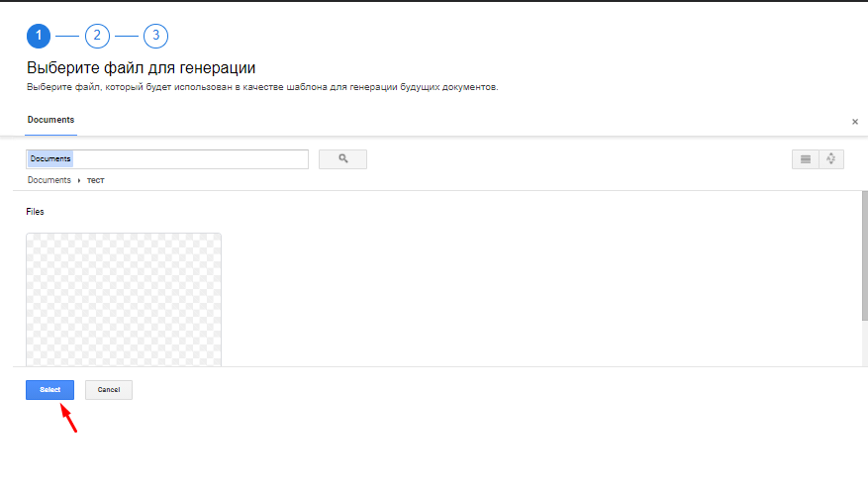Click the template description text below heading
868x490 pixels.
click(x=261, y=87)
